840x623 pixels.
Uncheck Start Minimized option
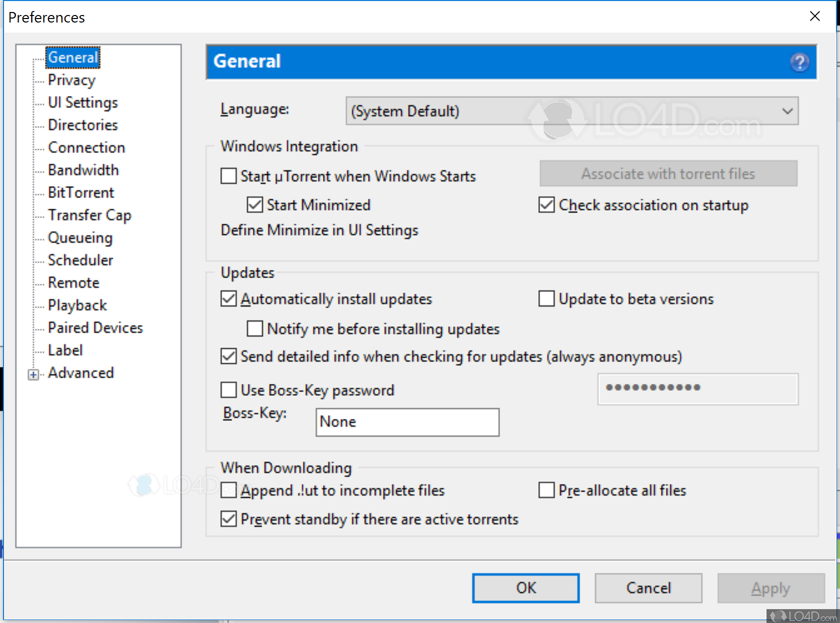click(255, 205)
